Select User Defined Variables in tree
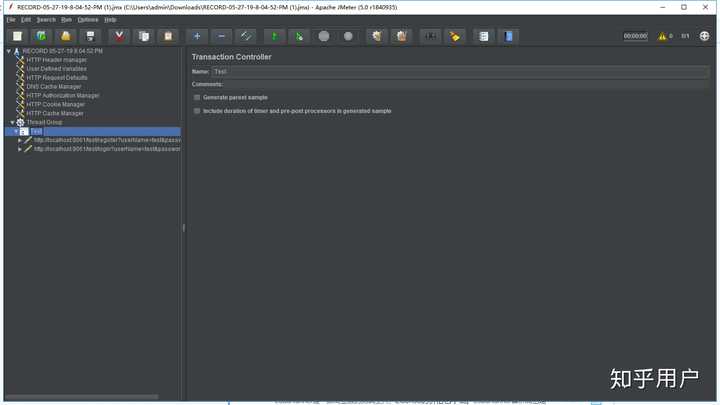 [56, 69]
